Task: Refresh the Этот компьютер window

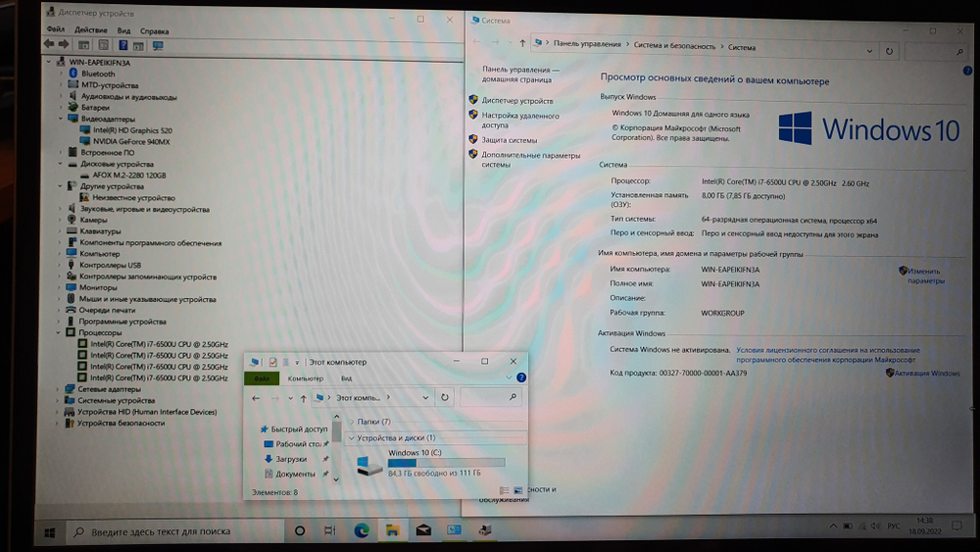Action: click(x=444, y=397)
